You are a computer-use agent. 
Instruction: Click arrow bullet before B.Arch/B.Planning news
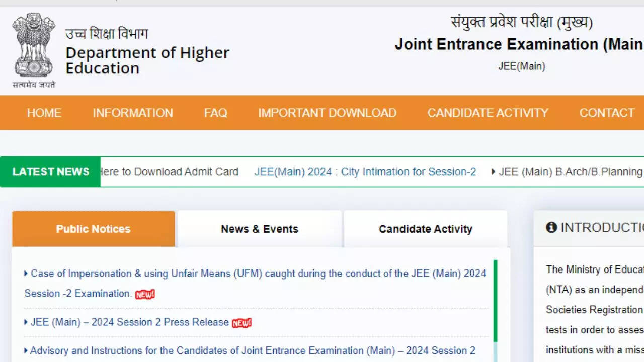coord(494,172)
